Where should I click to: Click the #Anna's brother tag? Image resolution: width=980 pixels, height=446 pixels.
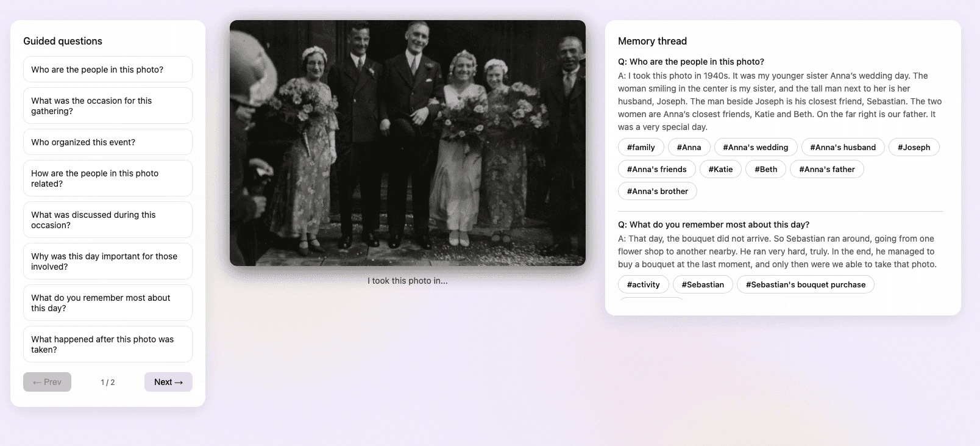click(x=658, y=191)
